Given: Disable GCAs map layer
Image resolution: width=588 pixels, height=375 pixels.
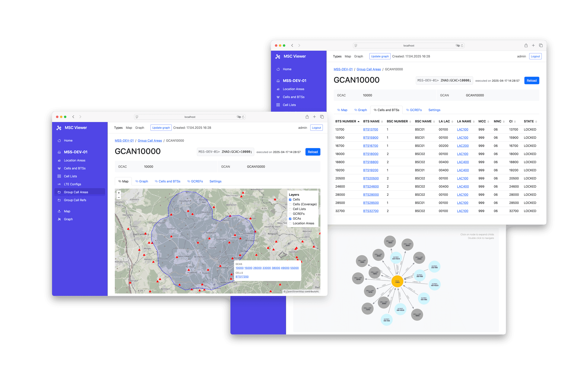Looking at the screenshot, I should [x=290, y=219].
